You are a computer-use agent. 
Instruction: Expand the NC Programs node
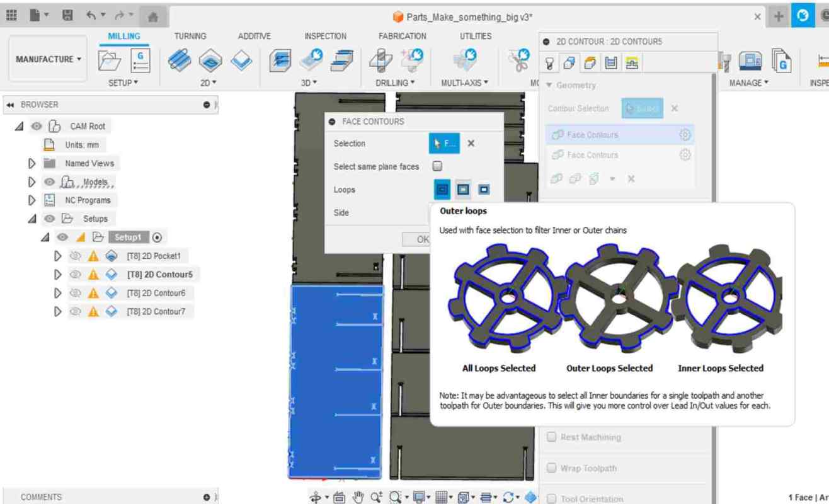point(32,200)
